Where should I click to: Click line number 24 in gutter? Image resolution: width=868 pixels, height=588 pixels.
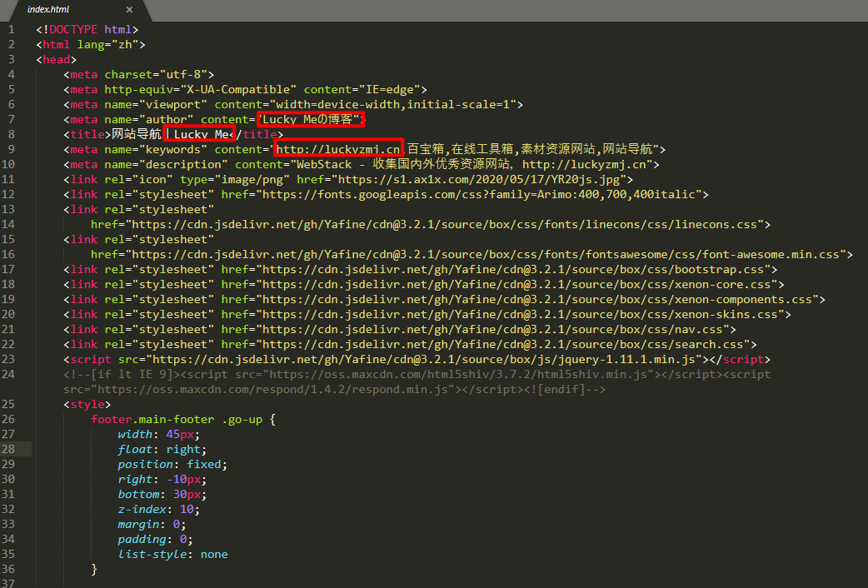coord(8,374)
